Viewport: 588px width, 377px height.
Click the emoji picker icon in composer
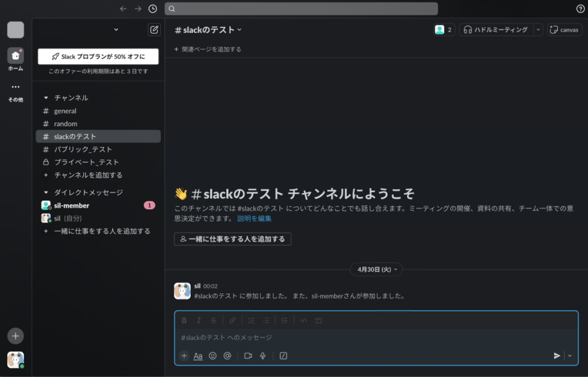[x=212, y=356]
